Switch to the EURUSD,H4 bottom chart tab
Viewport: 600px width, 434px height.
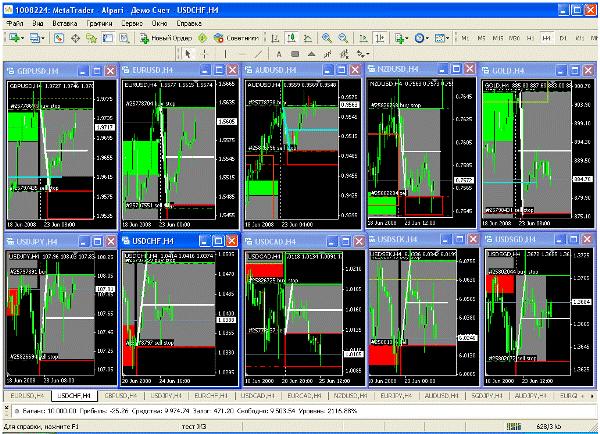point(27,396)
